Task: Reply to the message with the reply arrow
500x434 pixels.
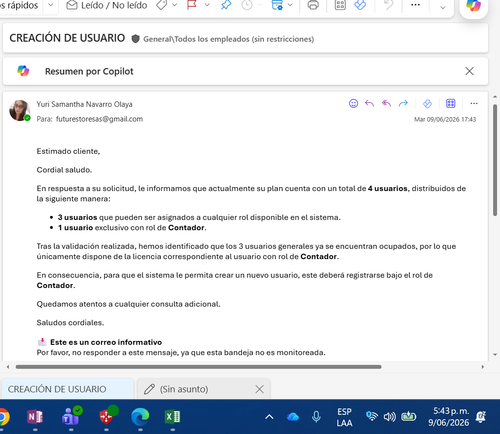Action: pos(369,104)
